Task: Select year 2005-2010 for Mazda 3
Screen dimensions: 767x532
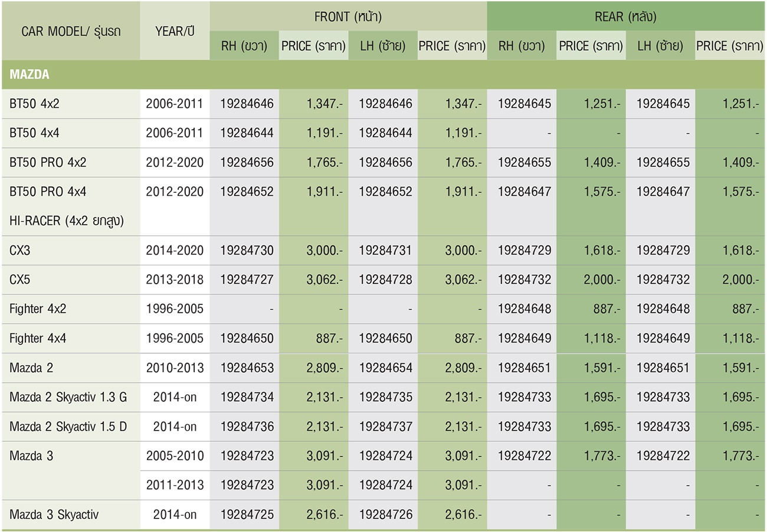Action: click(175, 456)
